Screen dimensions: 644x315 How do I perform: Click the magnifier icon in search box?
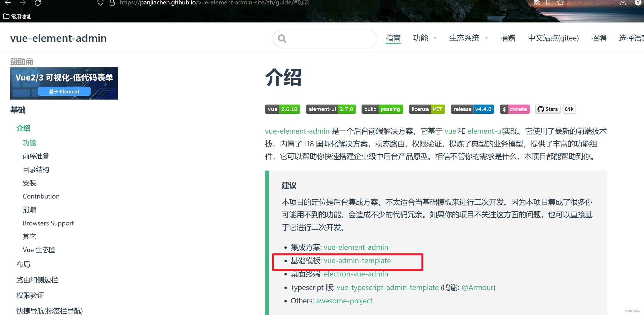click(282, 39)
